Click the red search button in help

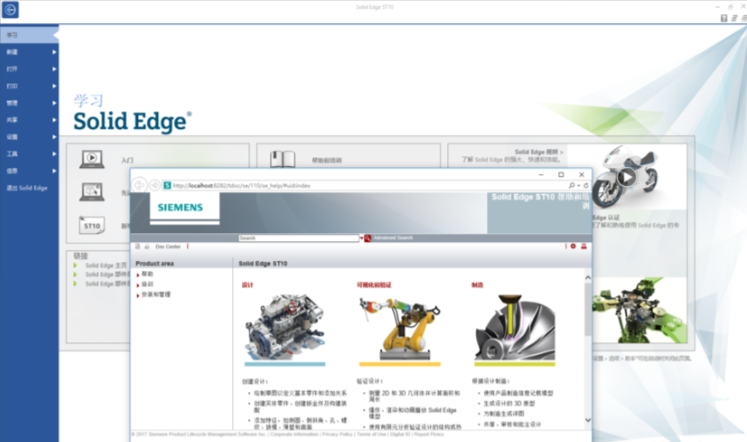(367, 238)
